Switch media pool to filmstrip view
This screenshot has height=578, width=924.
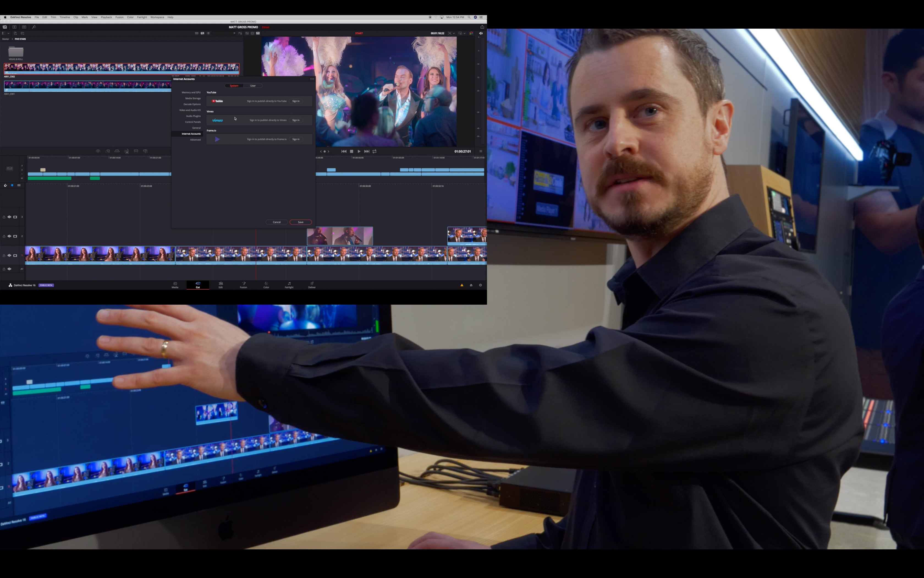coord(202,33)
